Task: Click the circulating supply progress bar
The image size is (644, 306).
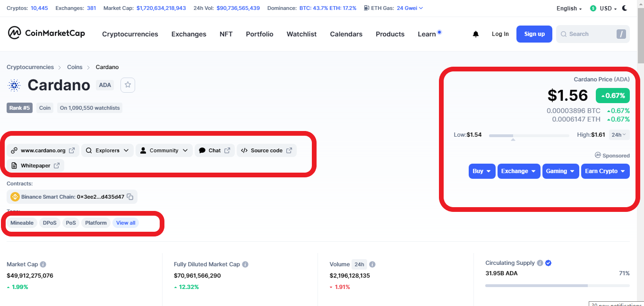Action: (558, 286)
